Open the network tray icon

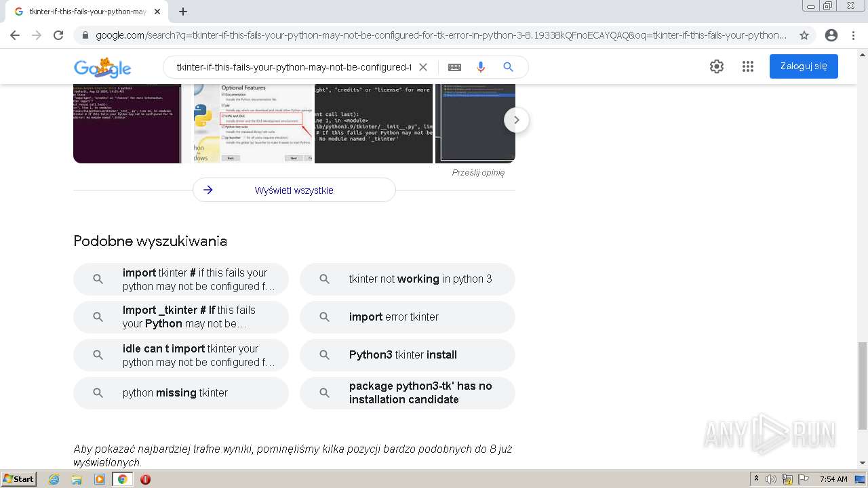(787, 479)
